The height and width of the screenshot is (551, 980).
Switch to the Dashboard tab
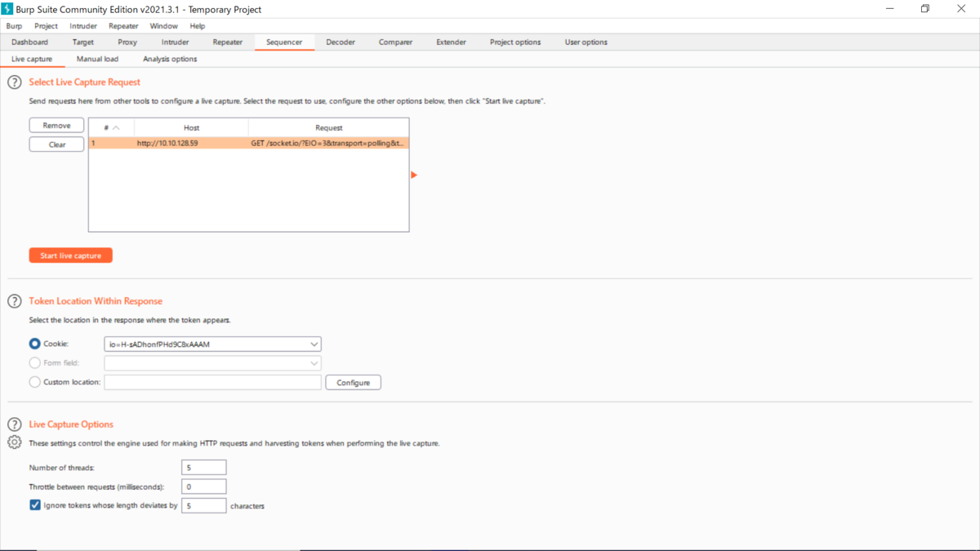click(x=29, y=42)
